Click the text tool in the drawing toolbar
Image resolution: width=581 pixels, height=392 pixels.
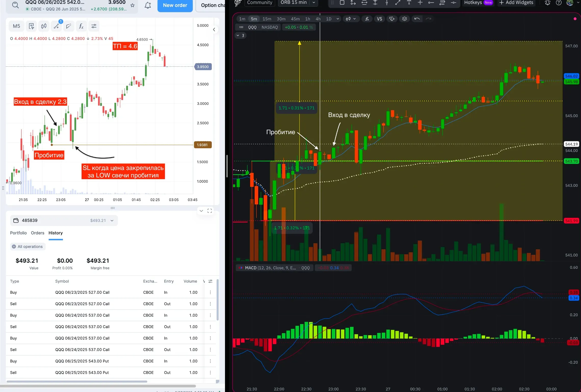(409, 3)
